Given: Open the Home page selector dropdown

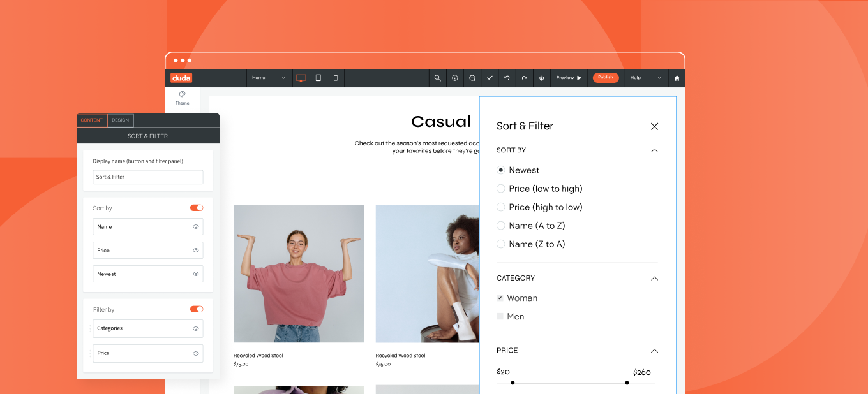Looking at the screenshot, I should click(269, 77).
